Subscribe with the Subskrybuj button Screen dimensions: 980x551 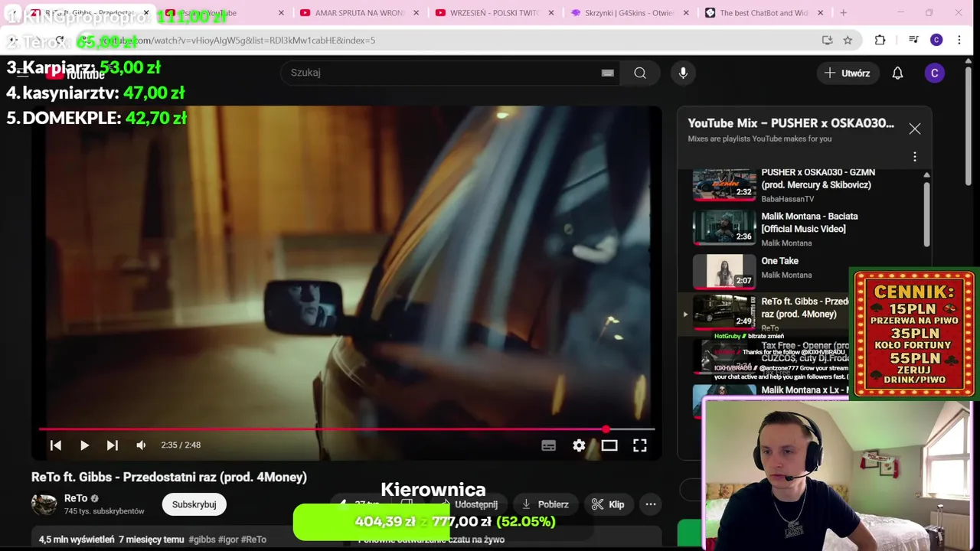tap(194, 504)
